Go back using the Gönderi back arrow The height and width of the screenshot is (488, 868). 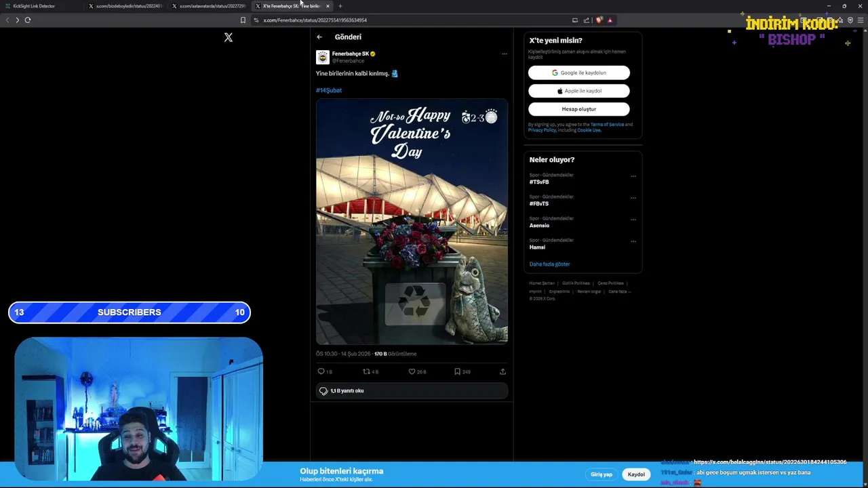point(319,37)
